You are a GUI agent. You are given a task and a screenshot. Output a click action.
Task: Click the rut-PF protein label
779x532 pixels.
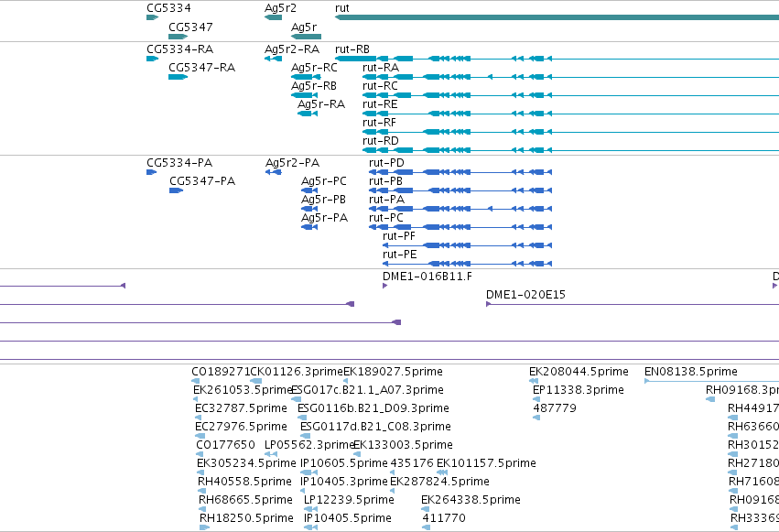398,236
